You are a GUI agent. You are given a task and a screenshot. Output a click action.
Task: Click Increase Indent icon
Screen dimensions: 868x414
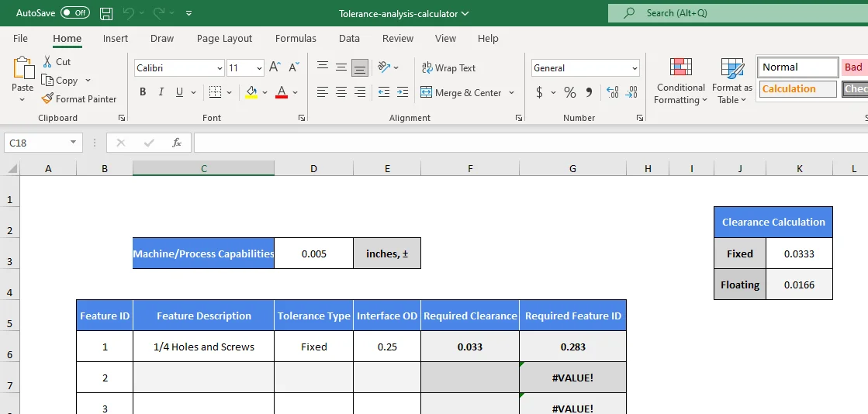click(x=403, y=92)
